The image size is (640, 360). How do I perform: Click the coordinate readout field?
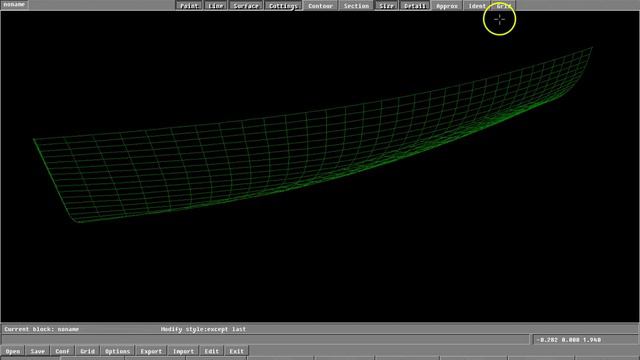pos(585,340)
